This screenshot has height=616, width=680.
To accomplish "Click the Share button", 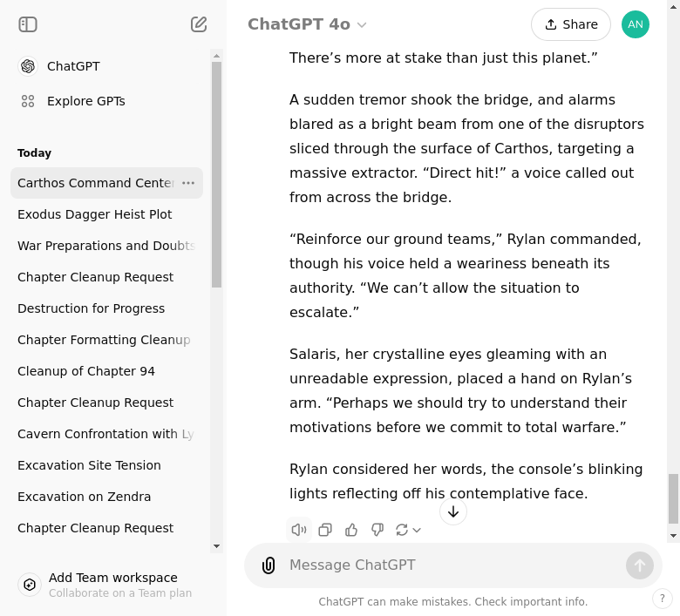I will pos(571,24).
